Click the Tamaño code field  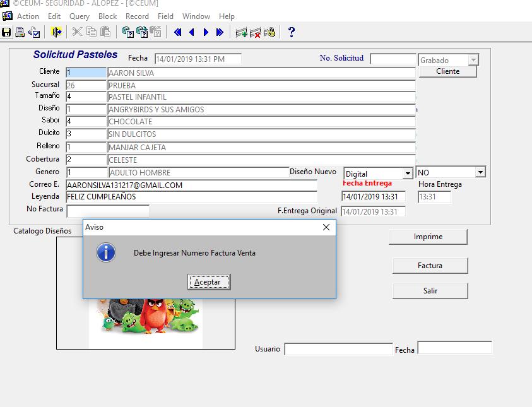[x=86, y=97]
